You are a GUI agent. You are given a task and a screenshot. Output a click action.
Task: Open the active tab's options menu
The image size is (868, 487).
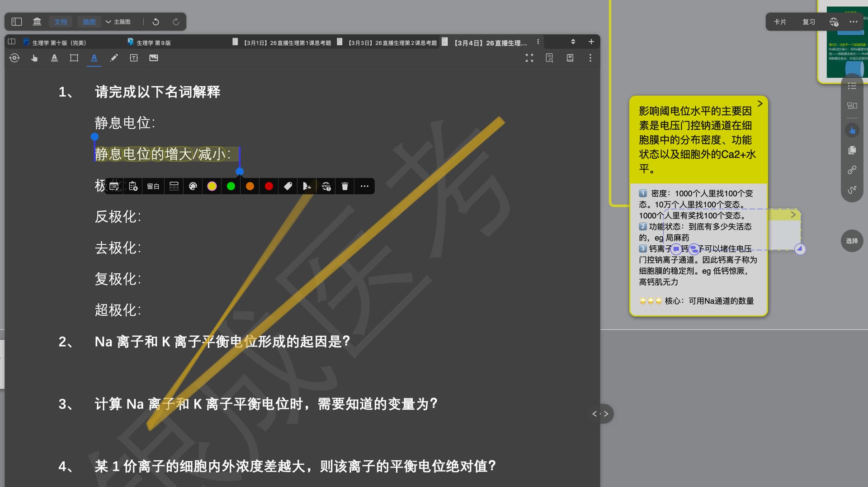pyautogui.click(x=538, y=42)
